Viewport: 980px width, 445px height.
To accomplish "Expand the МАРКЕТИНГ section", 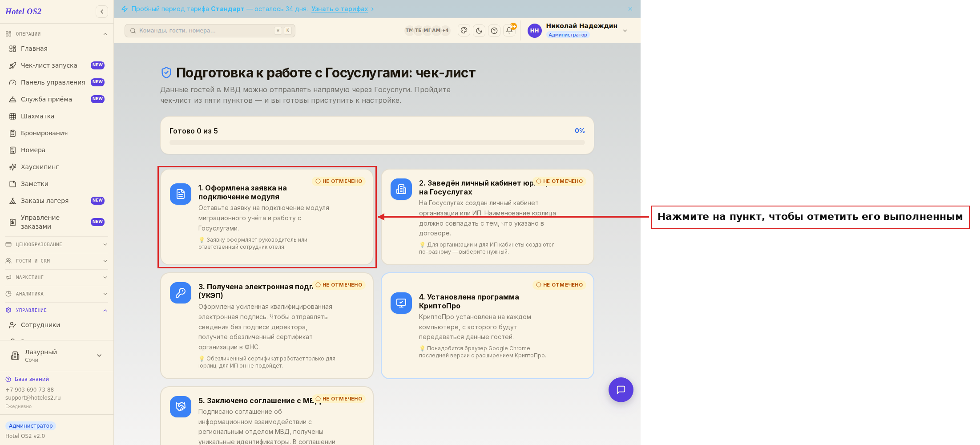I will [x=56, y=277].
